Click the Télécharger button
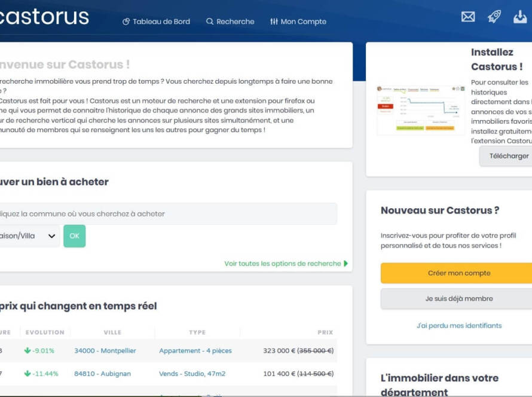This screenshot has height=397, width=532. [x=508, y=156]
